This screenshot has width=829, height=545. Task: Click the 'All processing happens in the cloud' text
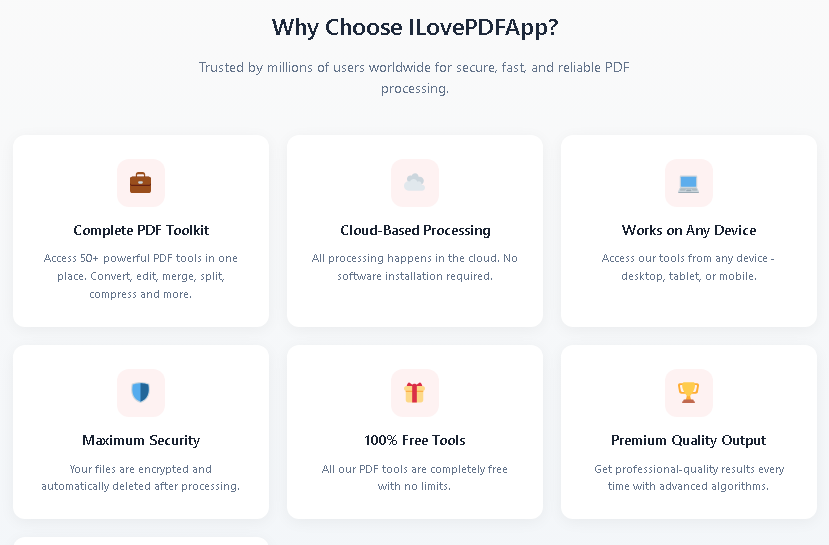pos(415,267)
